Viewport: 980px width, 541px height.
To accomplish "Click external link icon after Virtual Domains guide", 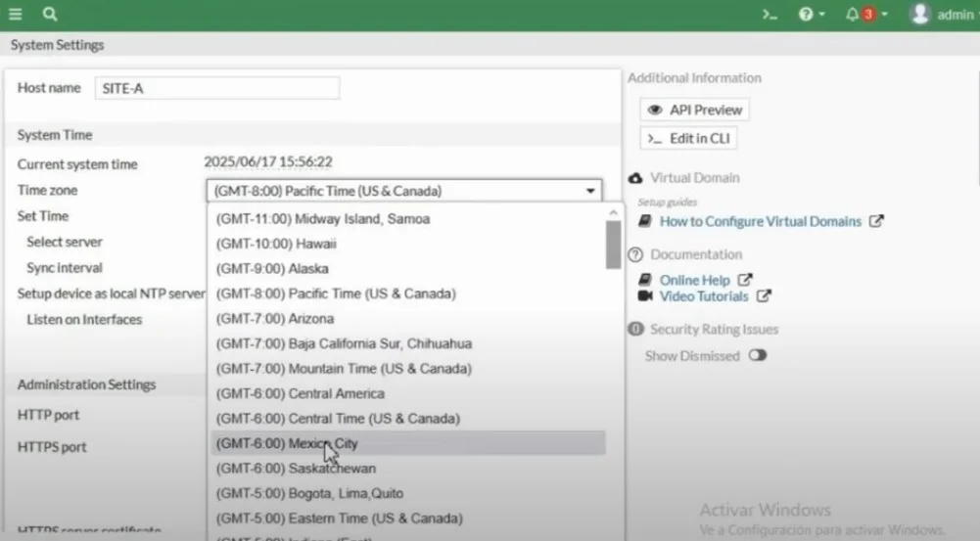I will click(x=876, y=221).
